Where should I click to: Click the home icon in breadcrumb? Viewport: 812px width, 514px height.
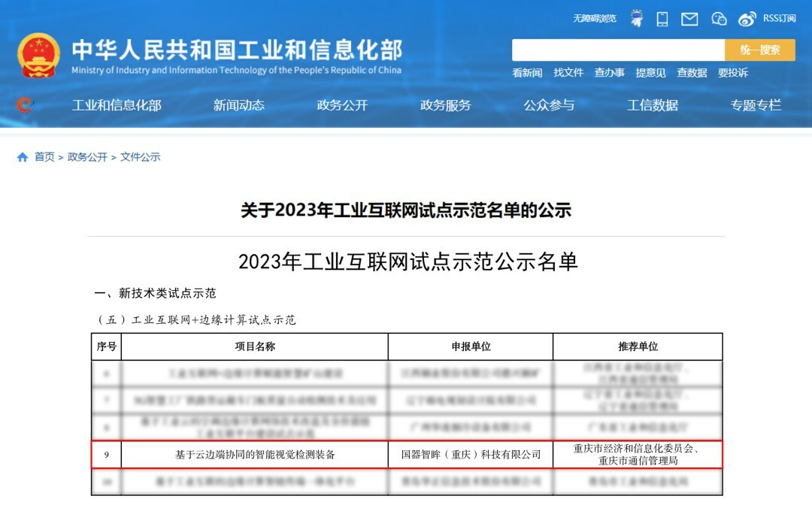(x=23, y=157)
